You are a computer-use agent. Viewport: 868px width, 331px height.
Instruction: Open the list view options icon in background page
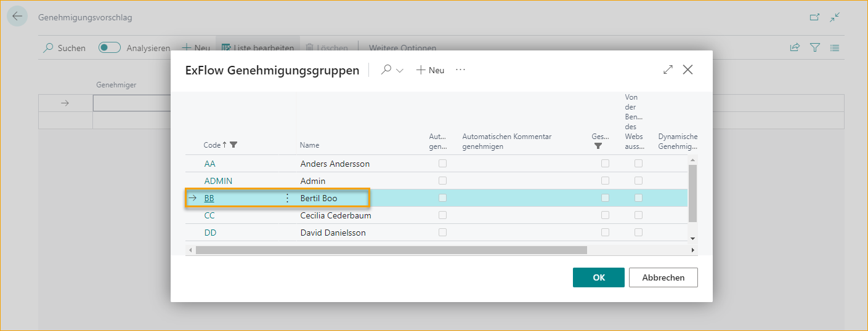(x=835, y=47)
